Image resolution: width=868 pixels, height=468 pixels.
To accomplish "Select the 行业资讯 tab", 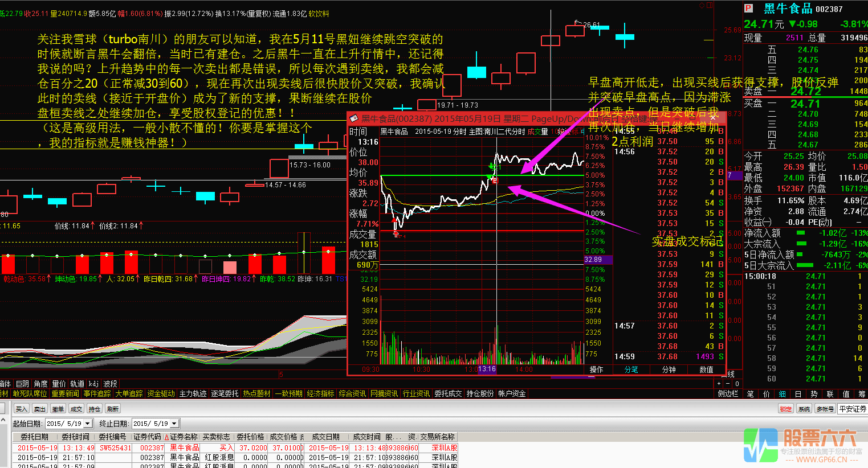I will tap(417, 393).
